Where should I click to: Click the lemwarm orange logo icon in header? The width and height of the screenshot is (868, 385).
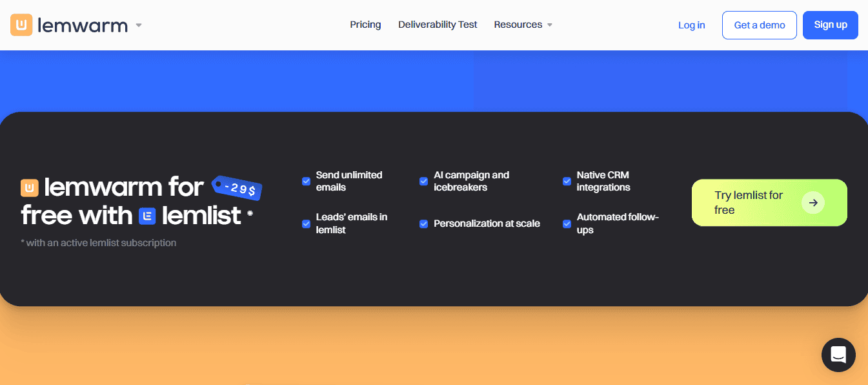click(21, 25)
